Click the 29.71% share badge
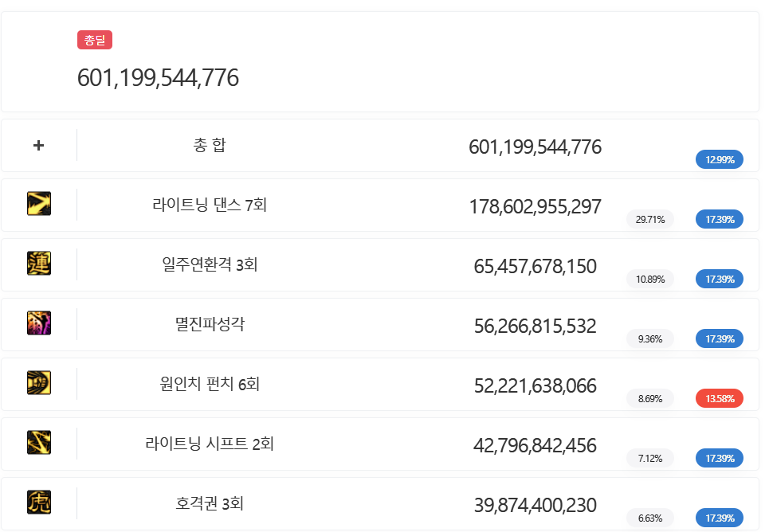765x532 pixels. click(650, 219)
